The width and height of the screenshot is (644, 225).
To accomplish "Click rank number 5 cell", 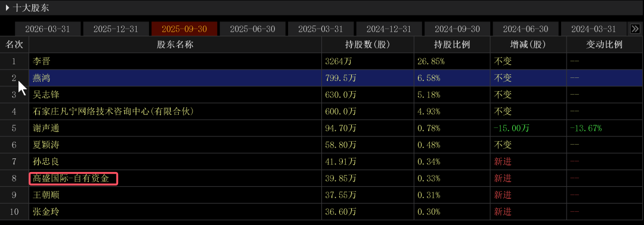I will click(14, 129).
